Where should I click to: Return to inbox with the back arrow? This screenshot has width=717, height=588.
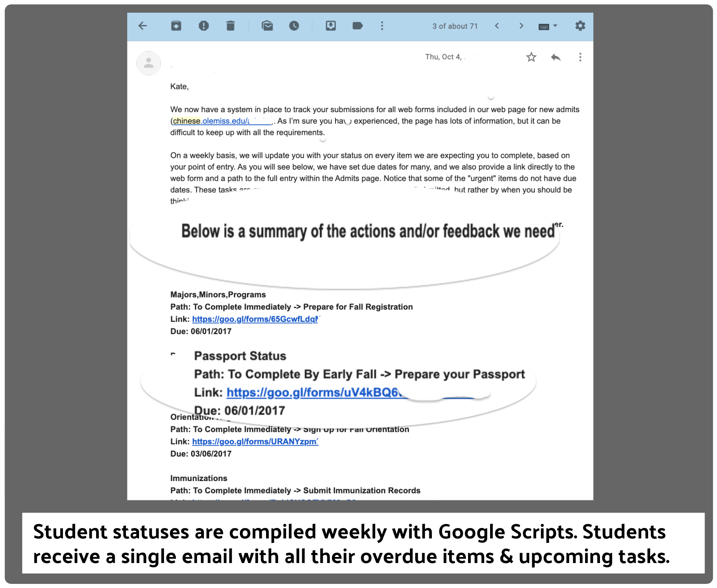click(143, 26)
